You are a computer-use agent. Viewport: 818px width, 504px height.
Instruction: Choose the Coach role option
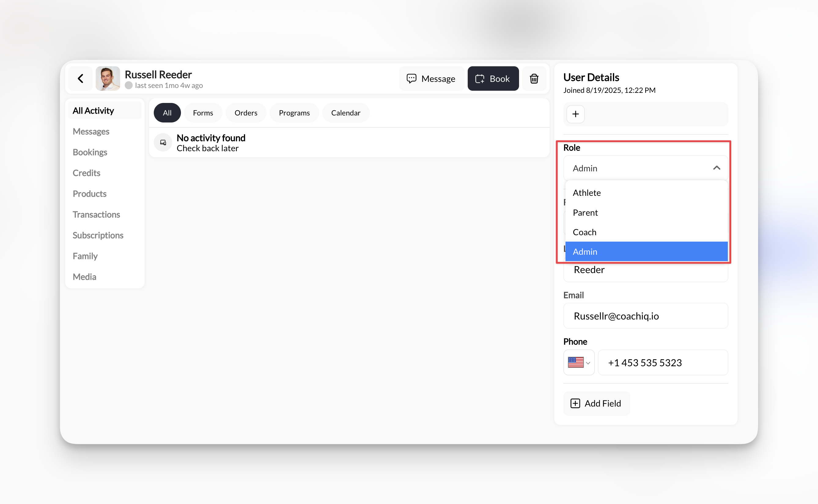pos(584,232)
